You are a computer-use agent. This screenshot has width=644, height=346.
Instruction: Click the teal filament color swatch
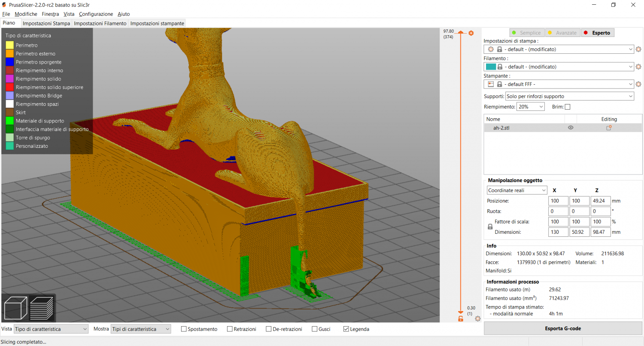point(490,67)
